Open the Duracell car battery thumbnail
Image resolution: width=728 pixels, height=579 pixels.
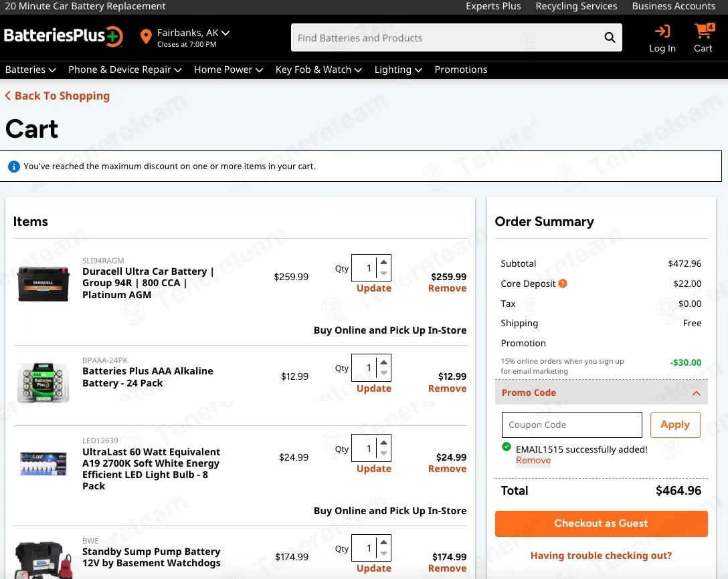(x=43, y=283)
